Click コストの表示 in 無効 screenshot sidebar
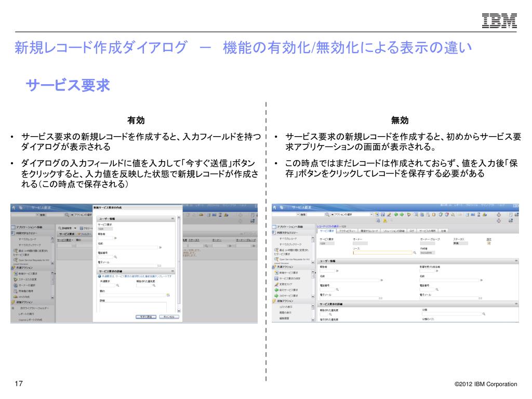The width and height of the screenshot is (532, 399). coord(285,307)
